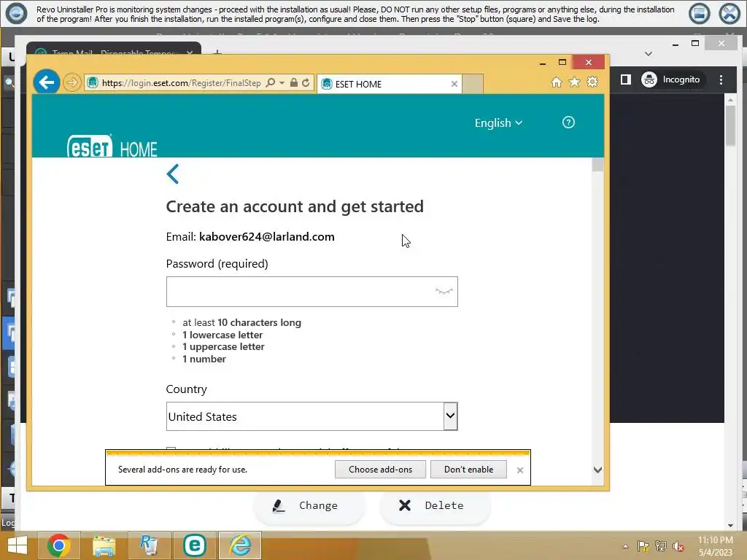Click the Chrome window scrollbar thumb
Screen dimensions: 747x560
730,125
